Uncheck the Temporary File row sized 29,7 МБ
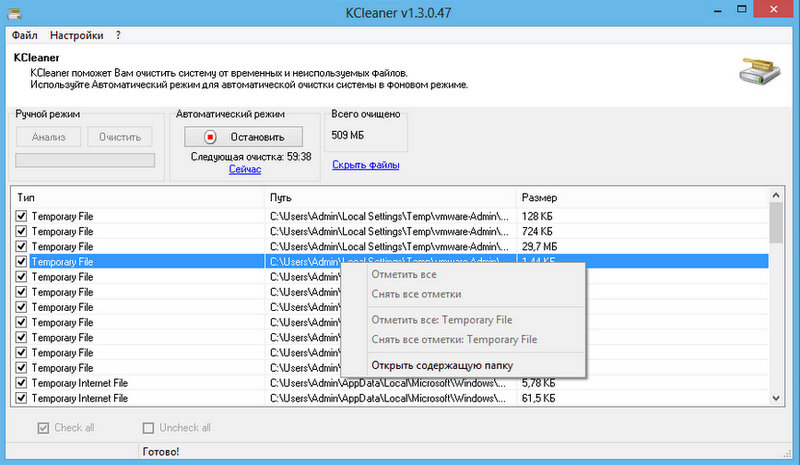 (21, 246)
